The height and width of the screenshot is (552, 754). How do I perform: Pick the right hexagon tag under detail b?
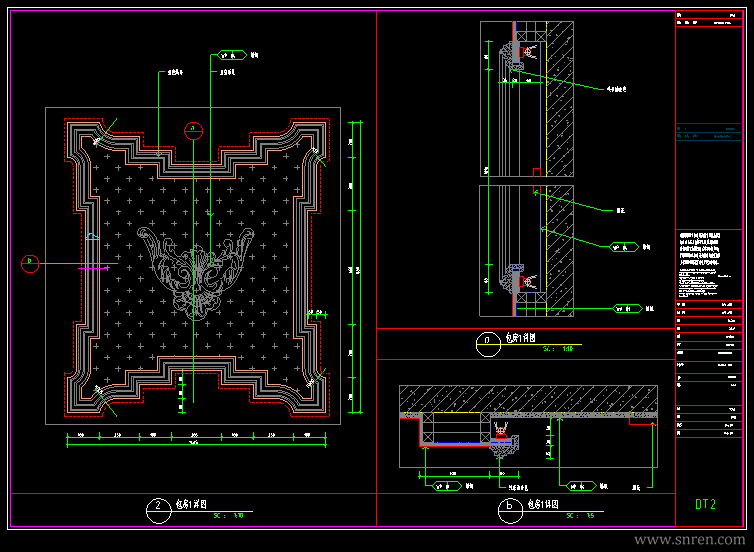tap(581, 486)
